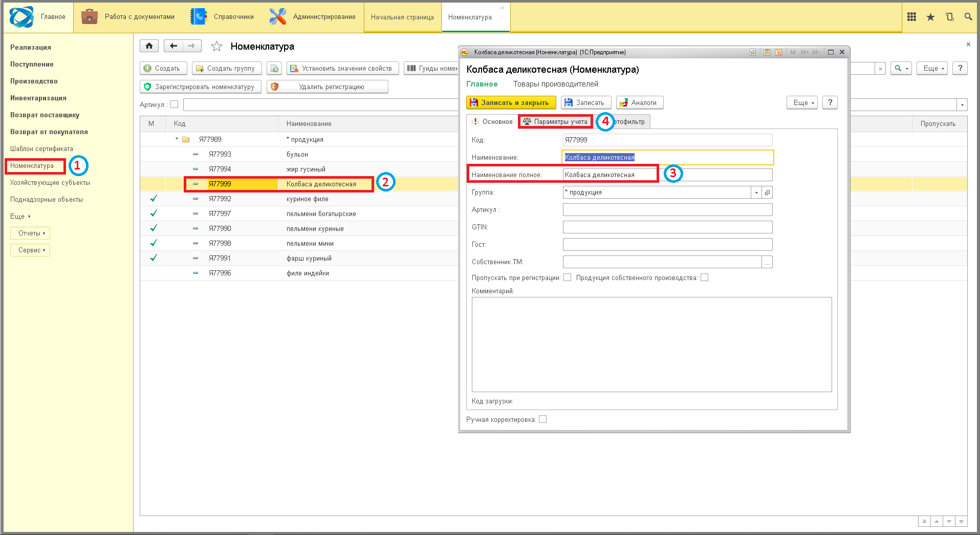Click the 1C application logo icon
This screenshot has width=980, height=535.
pos(21,17)
